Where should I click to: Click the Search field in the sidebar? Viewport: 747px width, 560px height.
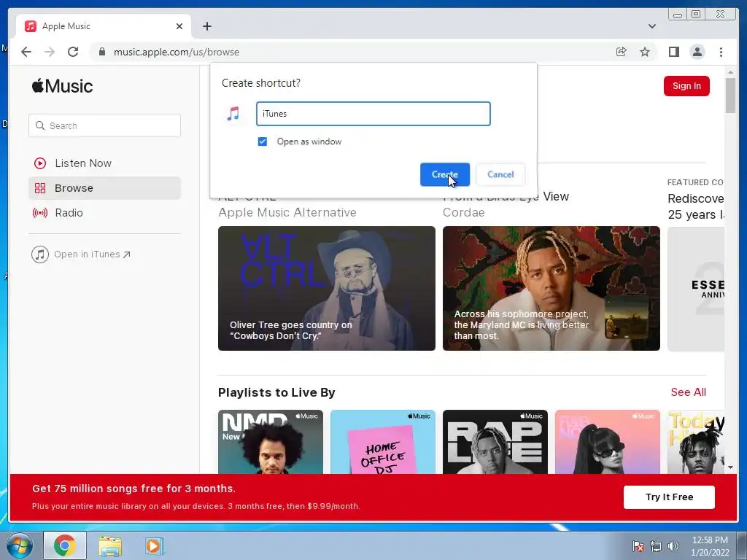tap(104, 125)
